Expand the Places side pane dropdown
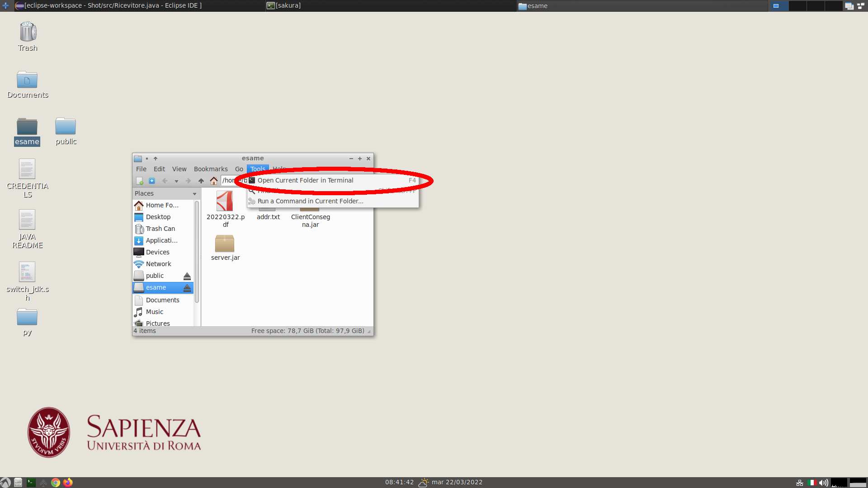868x488 pixels. [x=195, y=194]
